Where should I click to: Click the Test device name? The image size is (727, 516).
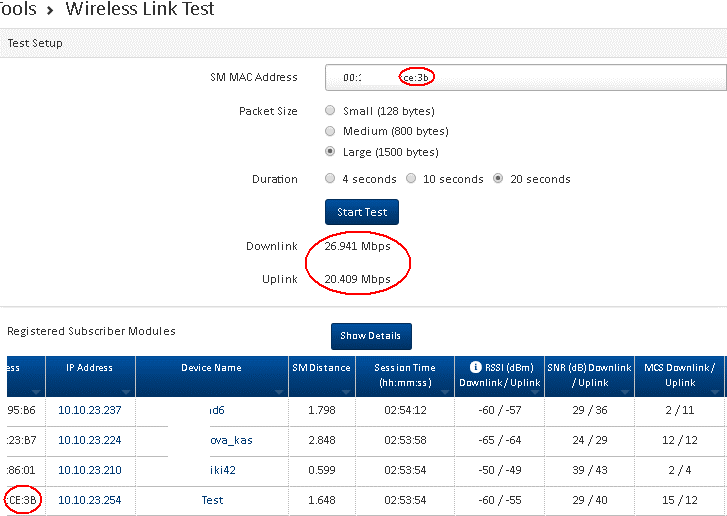pos(212,500)
